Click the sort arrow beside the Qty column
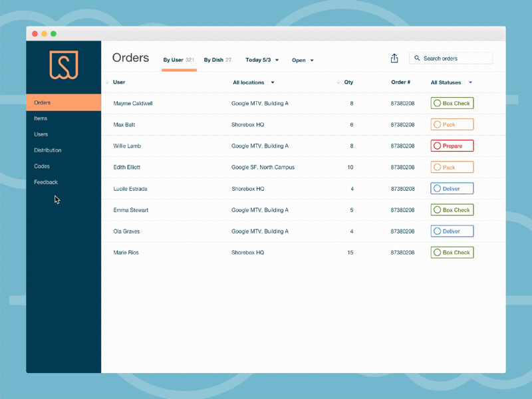This screenshot has width=532, height=399. coord(338,82)
